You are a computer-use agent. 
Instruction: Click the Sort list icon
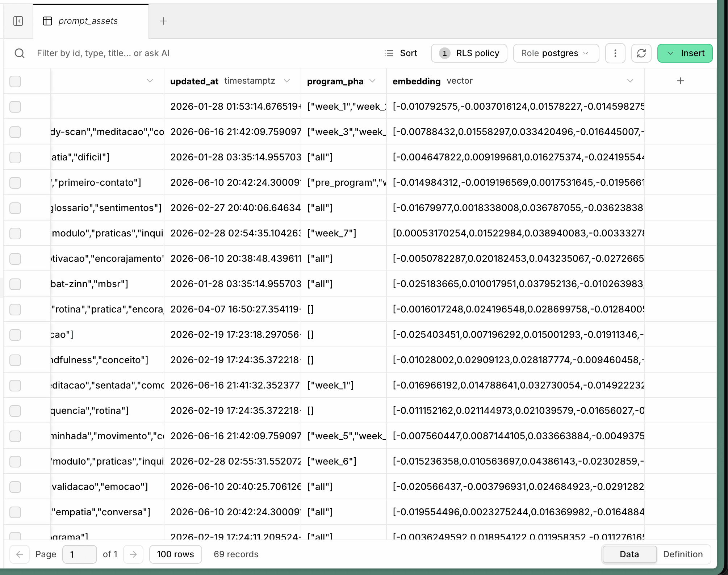click(389, 53)
